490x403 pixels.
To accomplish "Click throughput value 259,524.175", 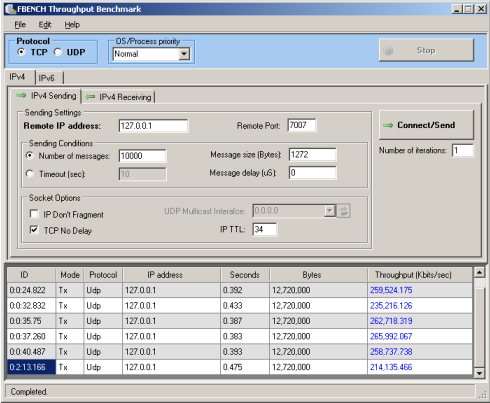I will 391,290.
